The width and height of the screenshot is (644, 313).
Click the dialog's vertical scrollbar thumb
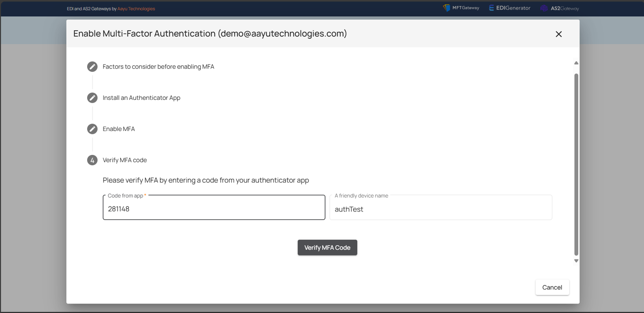(x=576, y=164)
